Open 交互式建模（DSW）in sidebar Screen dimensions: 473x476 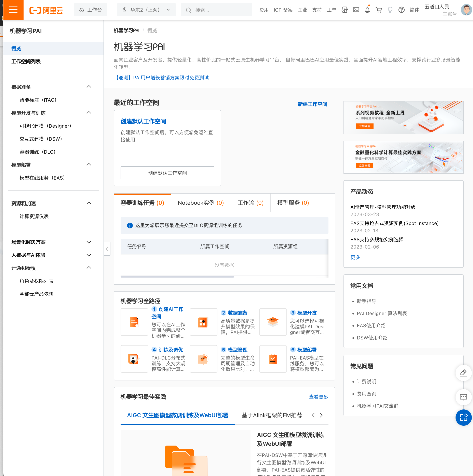[x=41, y=139]
